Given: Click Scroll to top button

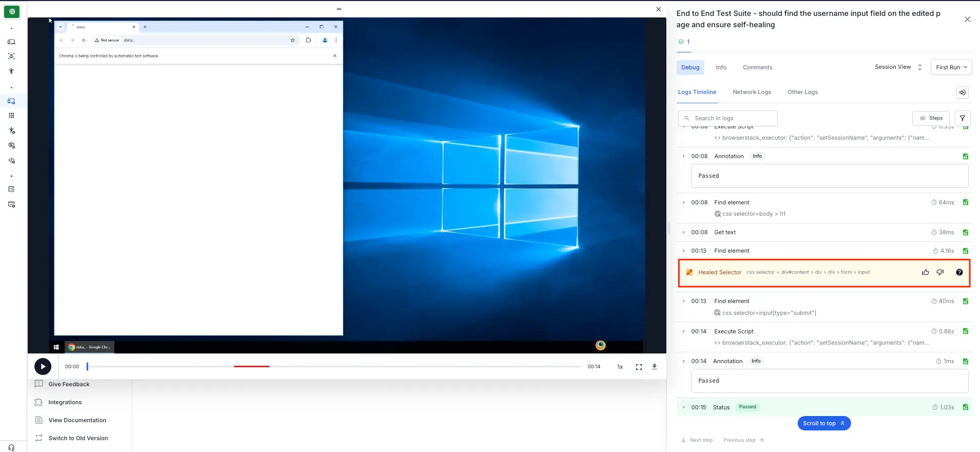Looking at the screenshot, I should click(x=823, y=423).
